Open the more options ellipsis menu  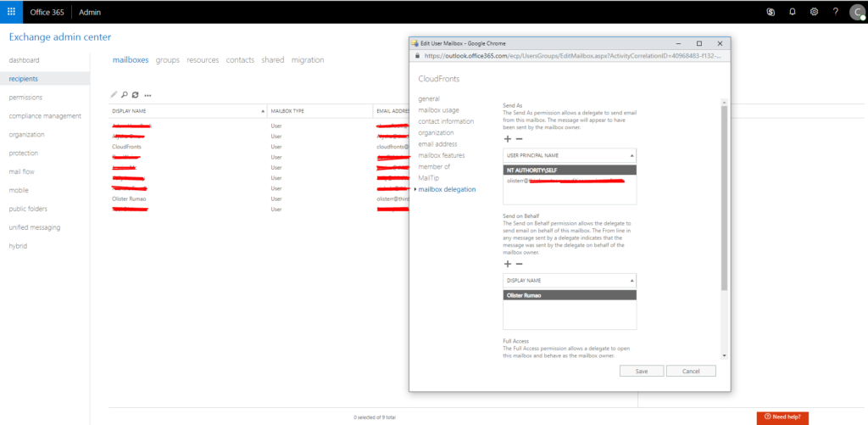147,95
